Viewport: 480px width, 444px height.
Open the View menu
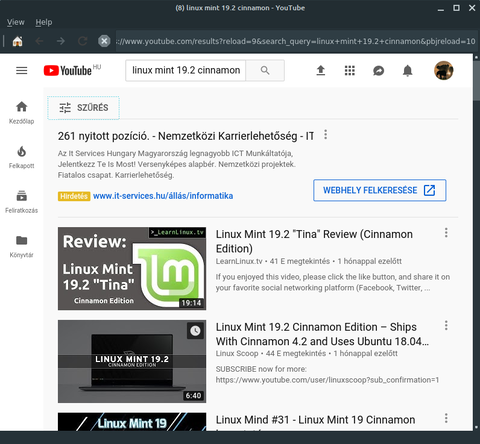tap(16, 22)
